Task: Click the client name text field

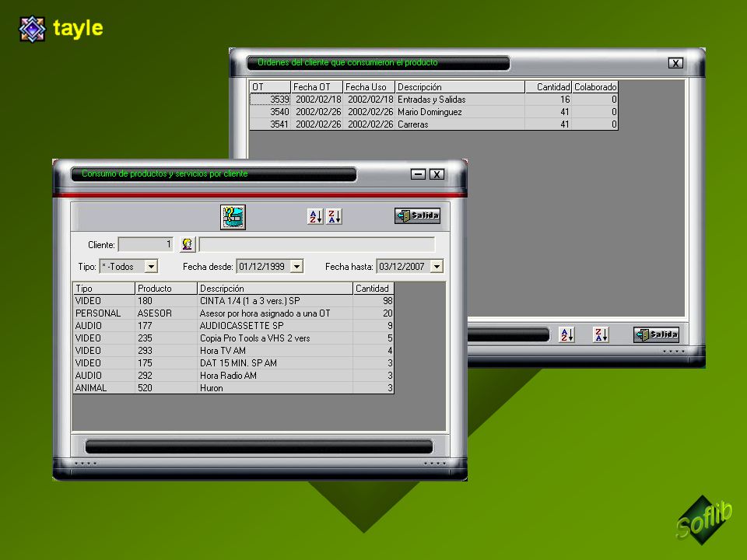Action: point(317,245)
